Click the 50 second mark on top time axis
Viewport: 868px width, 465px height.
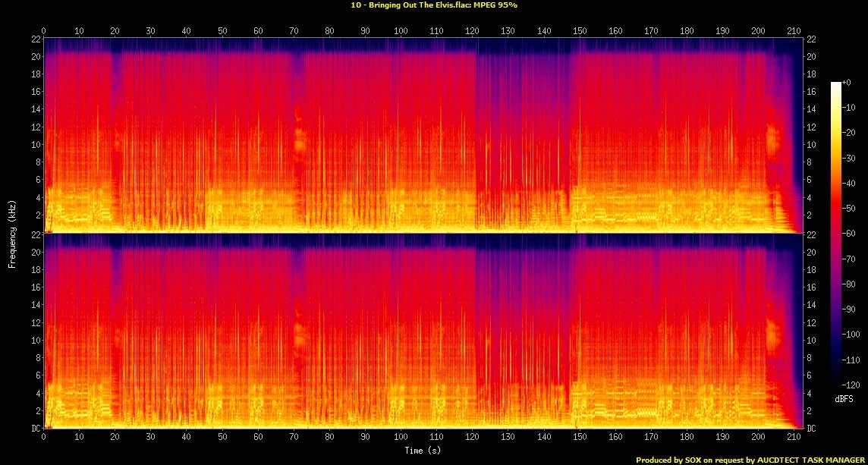tap(222, 31)
